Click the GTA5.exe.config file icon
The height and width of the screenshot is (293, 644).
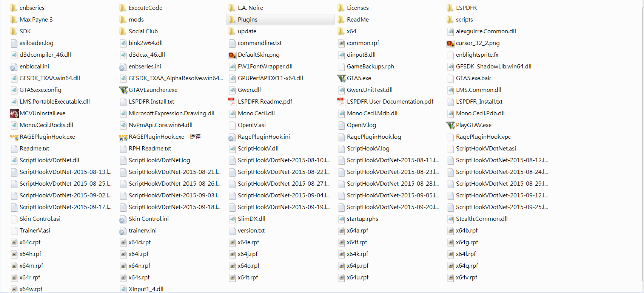[x=14, y=90]
